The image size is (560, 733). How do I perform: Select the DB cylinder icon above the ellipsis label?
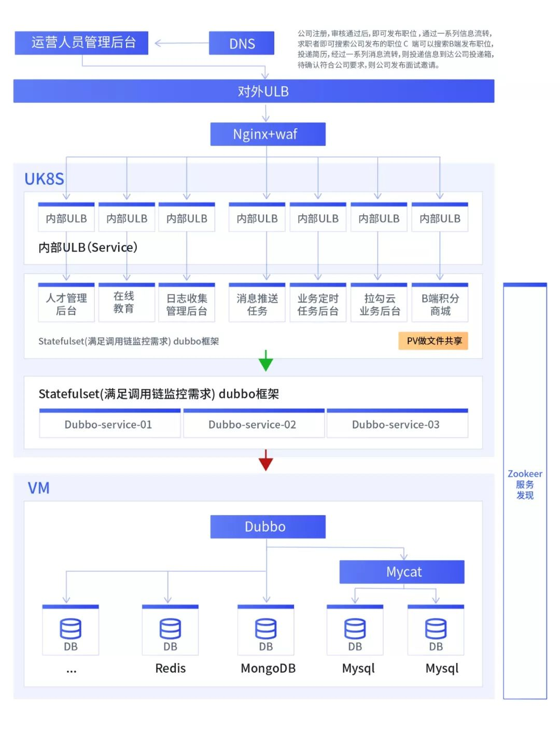(x=71, y=629)
